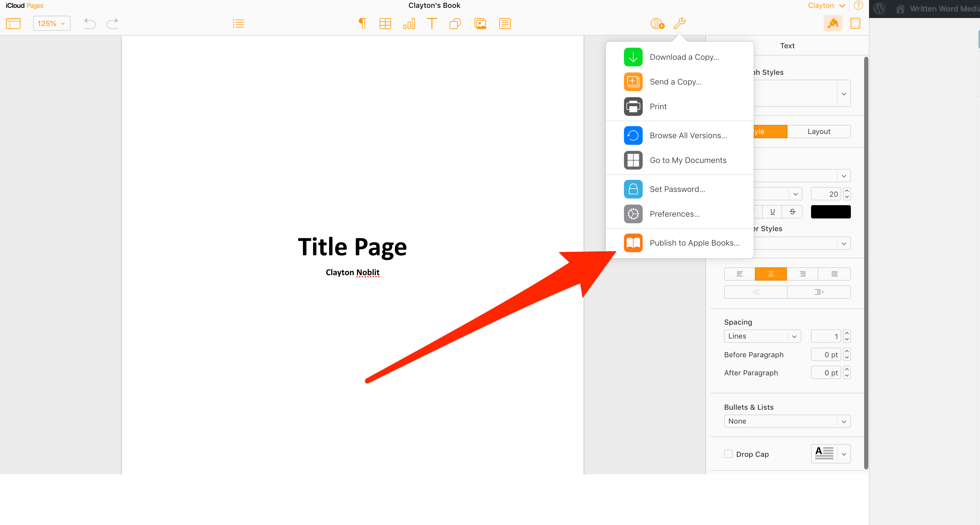
Task: Click the increase indent button
Action: [819, 292]
